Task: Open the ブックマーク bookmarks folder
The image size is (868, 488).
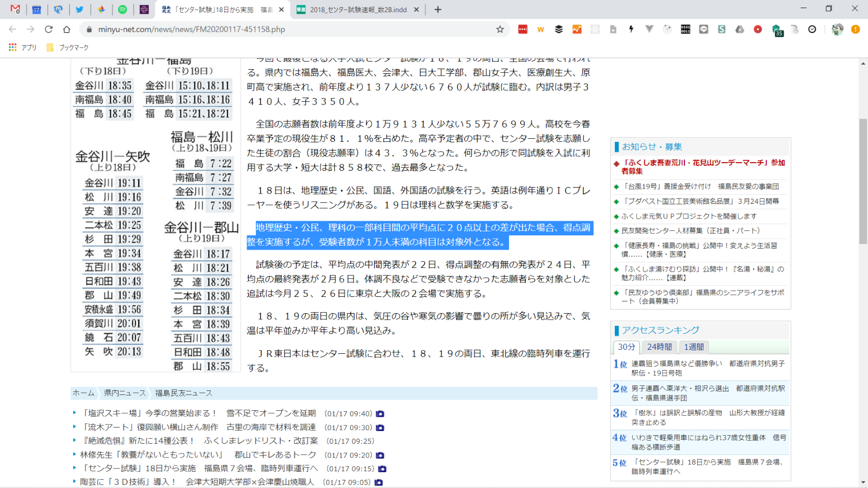Action: click(x=68, y=47)
